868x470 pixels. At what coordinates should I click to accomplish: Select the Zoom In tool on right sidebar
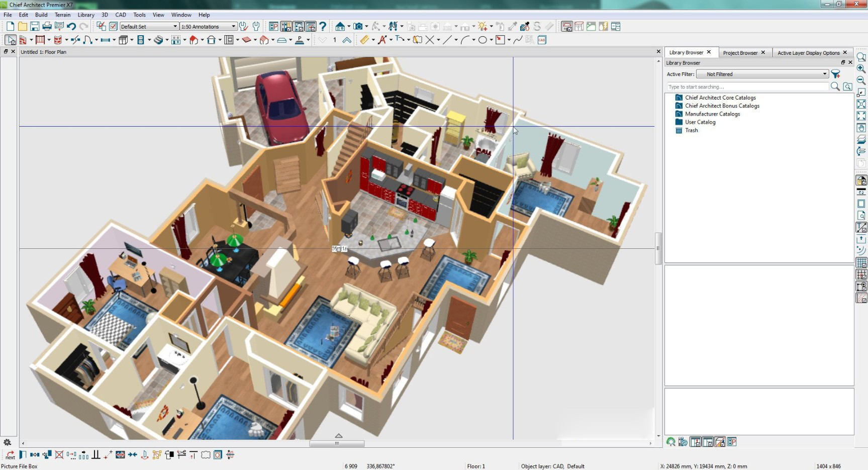tap(861, 68)
